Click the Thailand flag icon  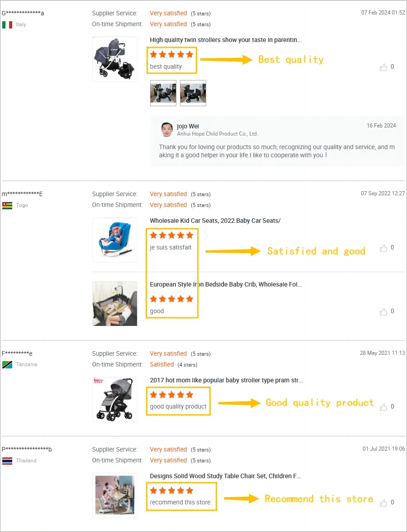7,461
